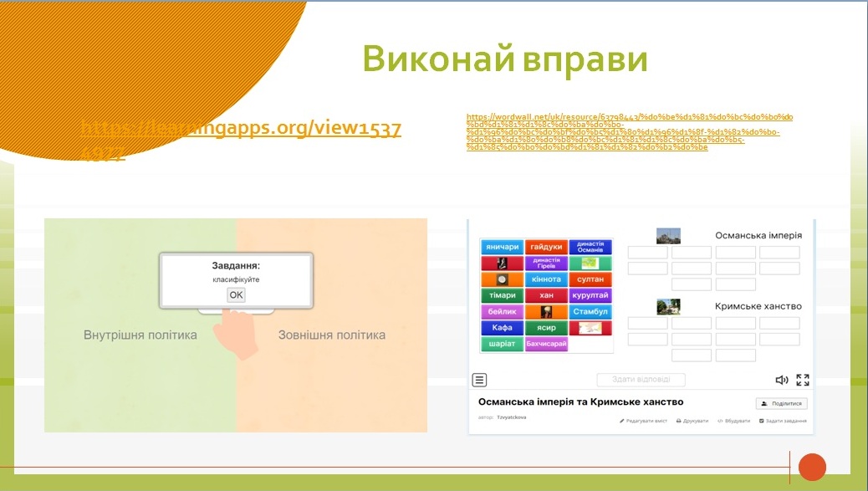The width and height of the screenshot is (868, 491).
Task: Enter fullscreen with the expand arrows icon
Action: [803, 380]
